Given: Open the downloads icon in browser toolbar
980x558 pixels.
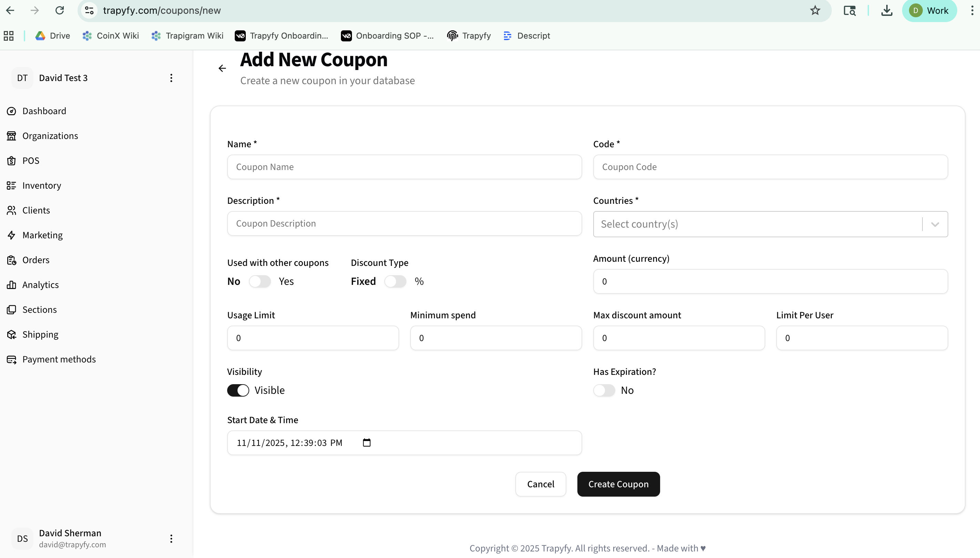Looking at the screenshot, I should point(887,10).
